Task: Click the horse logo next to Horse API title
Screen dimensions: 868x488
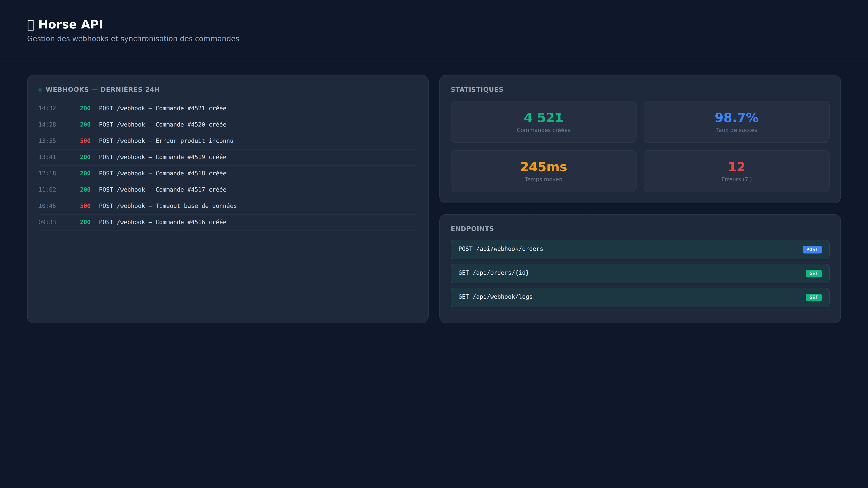Action: [x=30, y=24]
